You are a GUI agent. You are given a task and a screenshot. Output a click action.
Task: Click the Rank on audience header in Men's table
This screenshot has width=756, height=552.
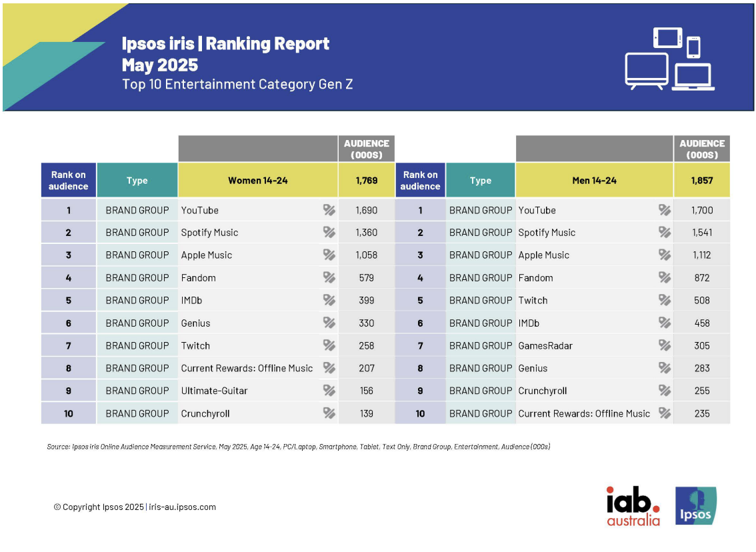coord(421,180)
